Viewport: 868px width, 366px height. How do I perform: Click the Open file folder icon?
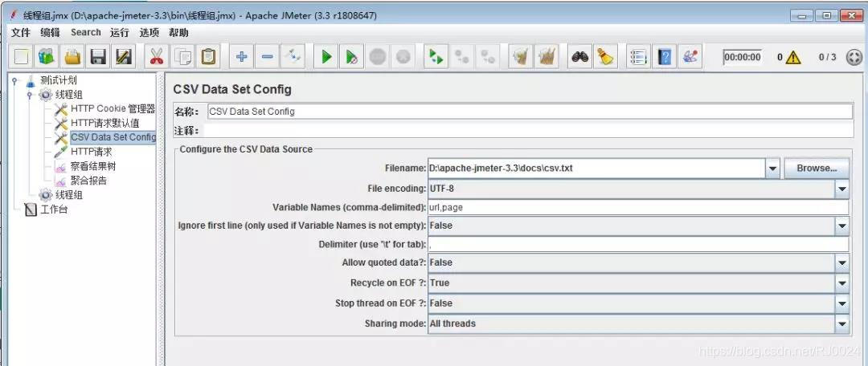(72, 57)
